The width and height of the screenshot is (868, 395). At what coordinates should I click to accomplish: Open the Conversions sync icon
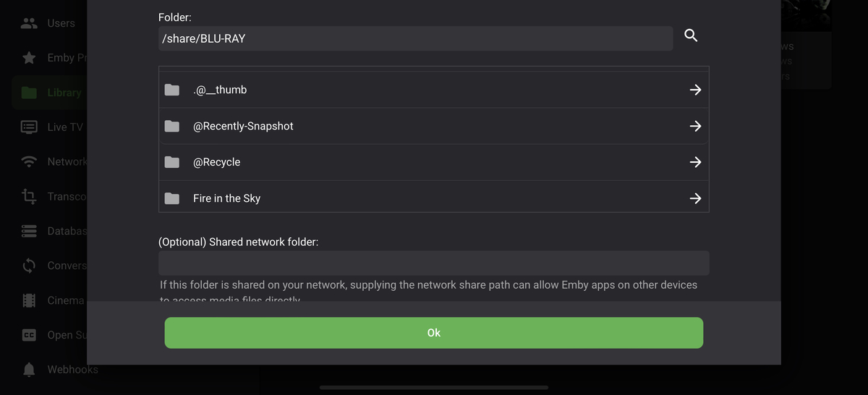[29, 266]
